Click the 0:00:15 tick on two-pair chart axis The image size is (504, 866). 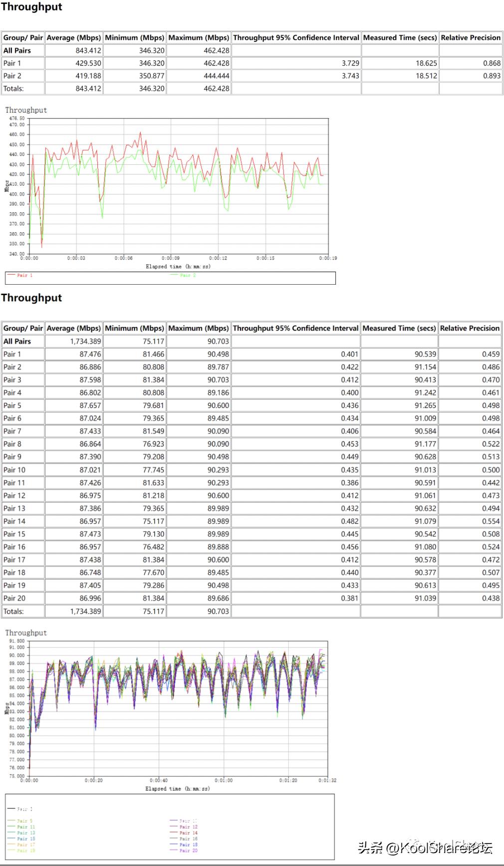pyautogui.click(x=265, y=258)
